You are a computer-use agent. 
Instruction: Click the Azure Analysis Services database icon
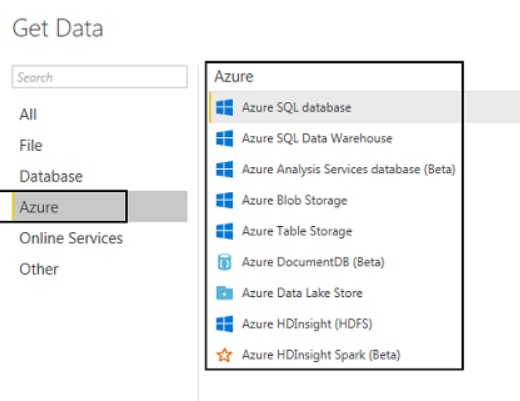[224, 169]
